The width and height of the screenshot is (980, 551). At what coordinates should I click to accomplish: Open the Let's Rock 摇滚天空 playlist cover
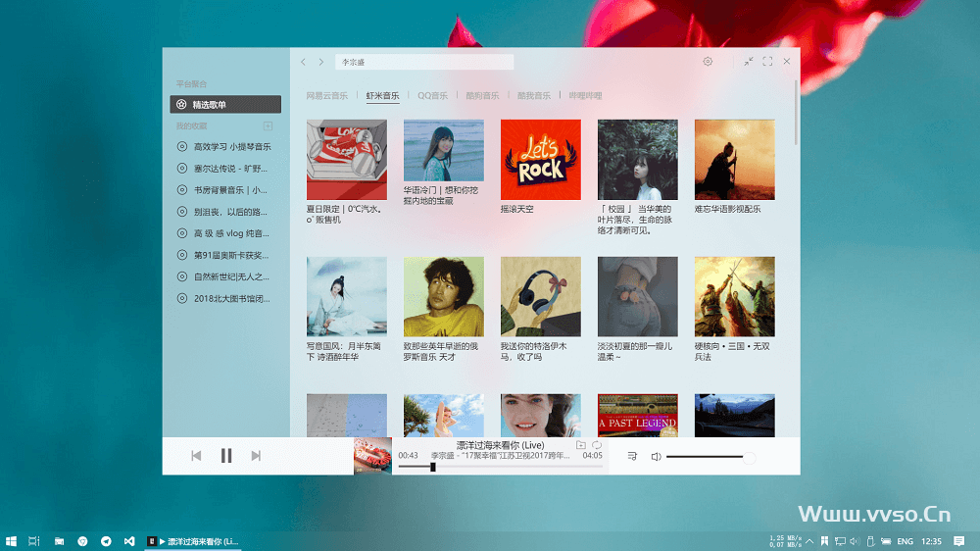pos(540,159)
